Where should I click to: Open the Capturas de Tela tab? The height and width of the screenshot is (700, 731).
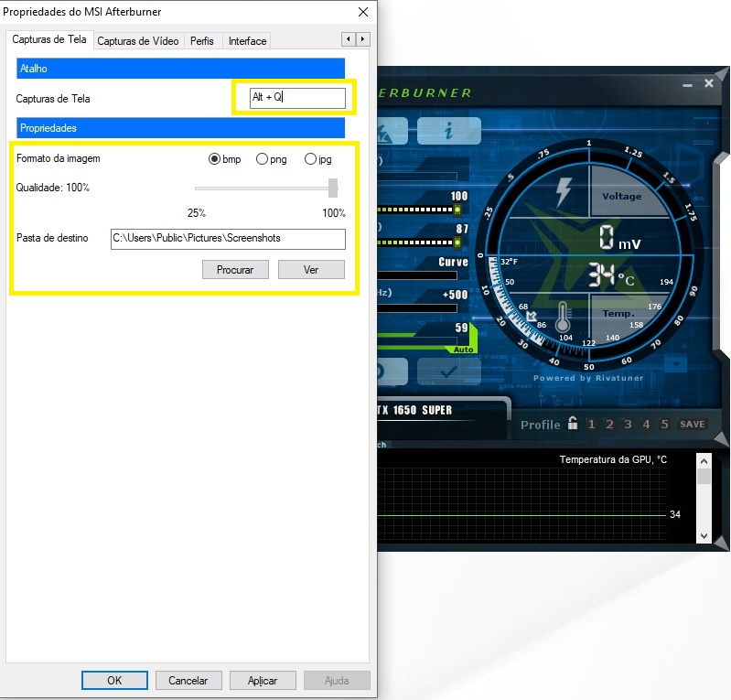[49, 39]
